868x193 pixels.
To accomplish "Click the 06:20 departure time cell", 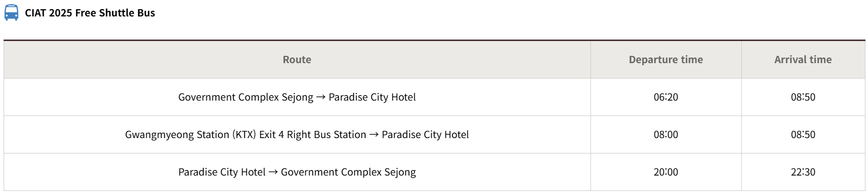I will click(x=666, y=97).
